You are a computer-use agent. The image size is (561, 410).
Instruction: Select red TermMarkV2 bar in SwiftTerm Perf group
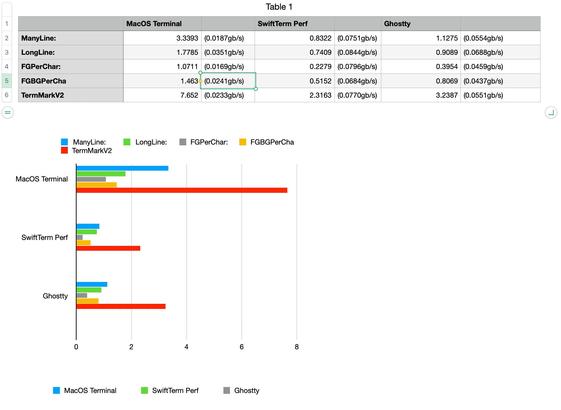tap(108, 248)
